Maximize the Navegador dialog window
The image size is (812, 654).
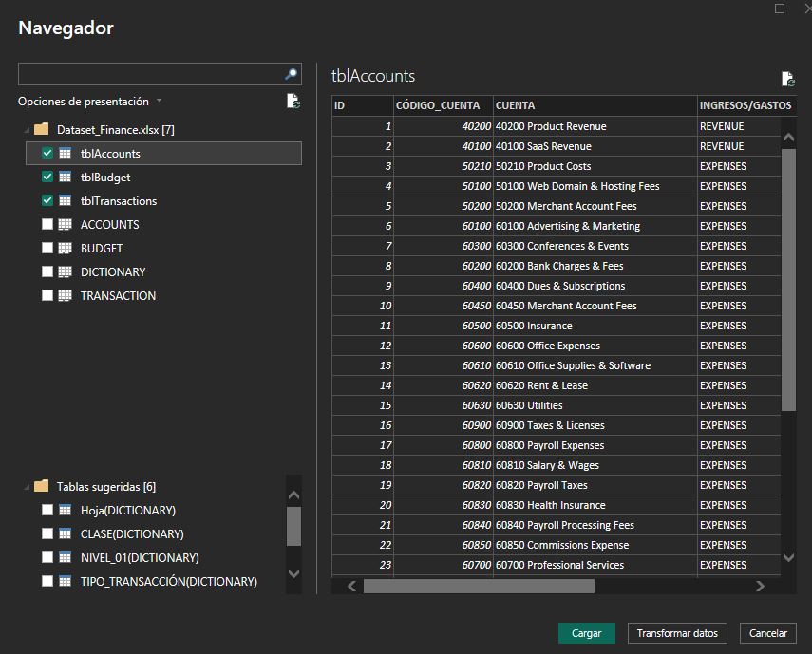pyautogui.click(x=780, y=9)
